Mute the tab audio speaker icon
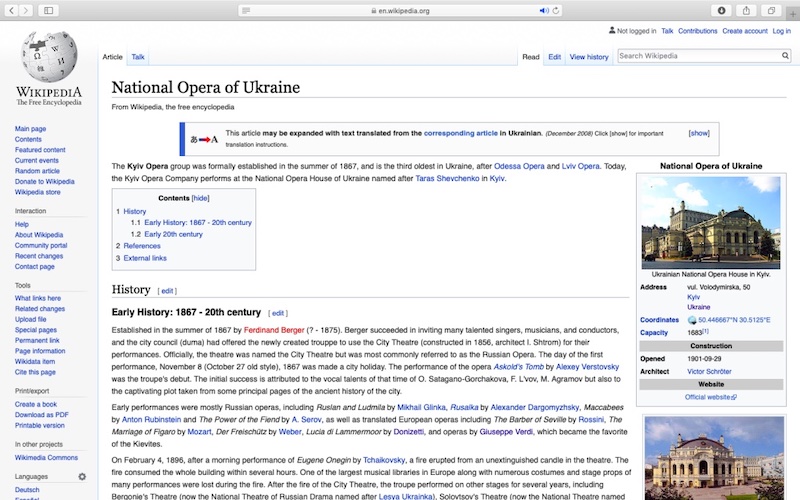Image resolution: width=800 pixels, height=500 pixels. (544, 11)
